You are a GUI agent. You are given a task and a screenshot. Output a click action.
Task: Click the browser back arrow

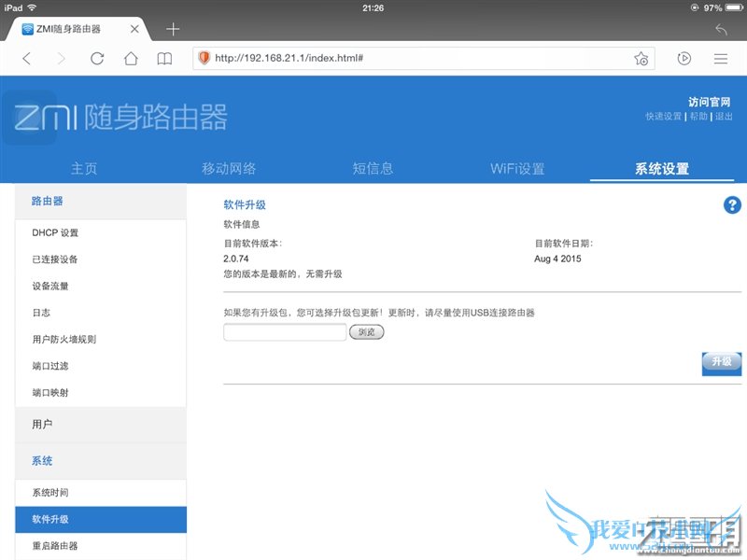coord(26,58)
